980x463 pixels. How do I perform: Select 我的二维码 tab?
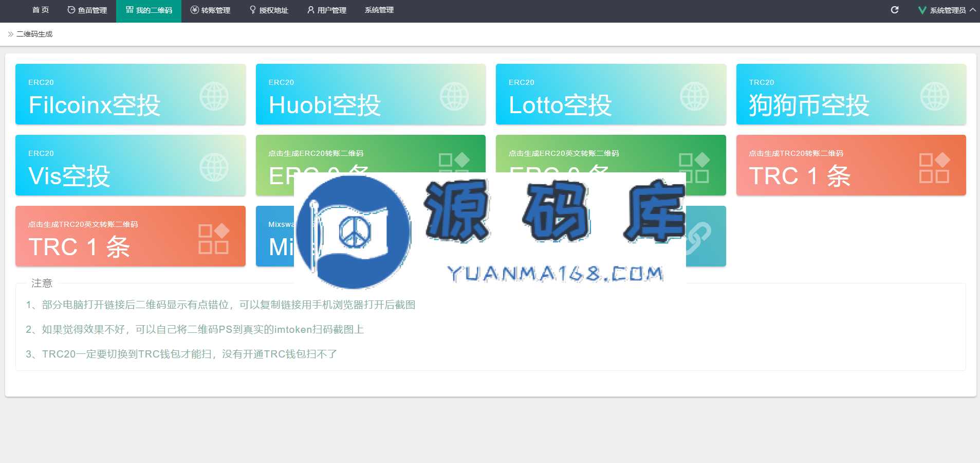[x=149, y=10]
